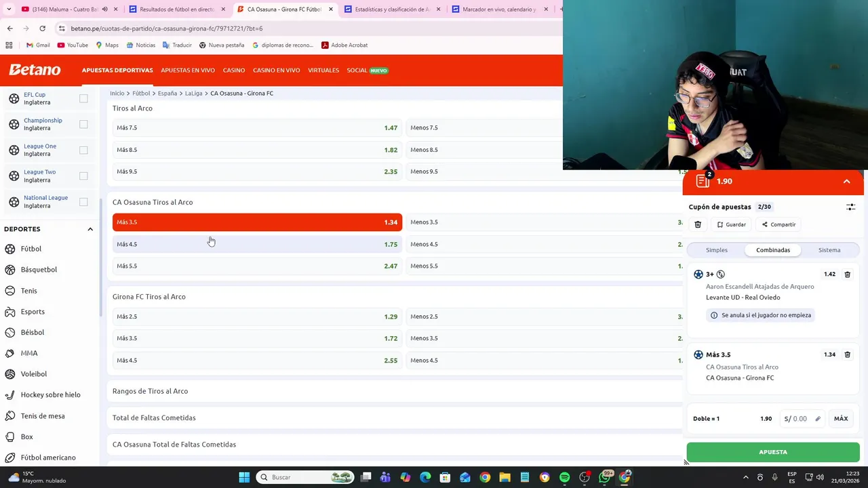Open Box in the sports list
868x488 pixels.
26,436
